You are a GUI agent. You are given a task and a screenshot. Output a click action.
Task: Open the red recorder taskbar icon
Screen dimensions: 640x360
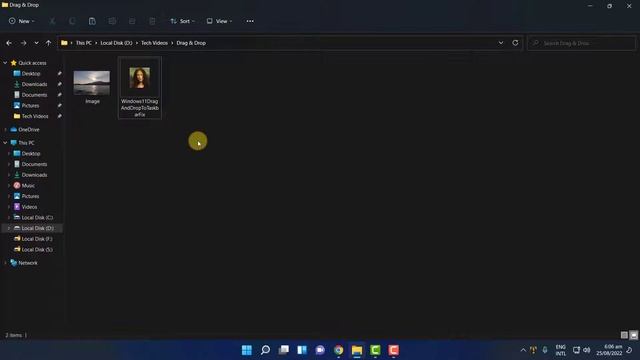point(393,350)
